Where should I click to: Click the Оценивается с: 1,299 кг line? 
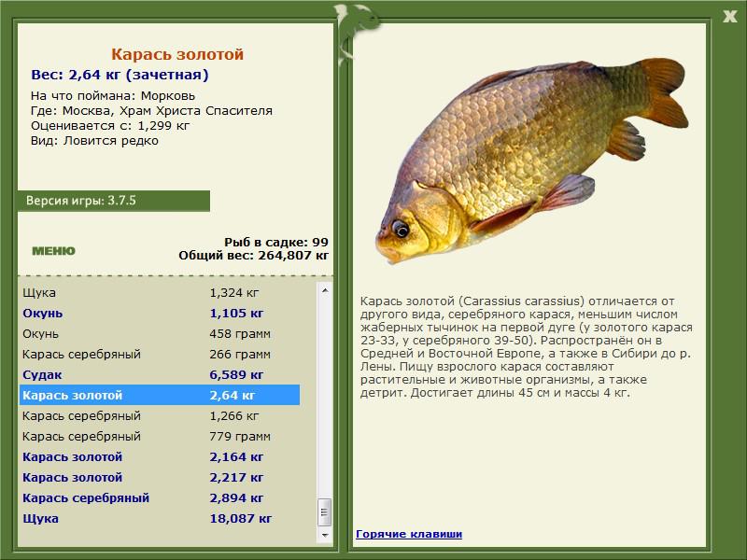[110, 125]
